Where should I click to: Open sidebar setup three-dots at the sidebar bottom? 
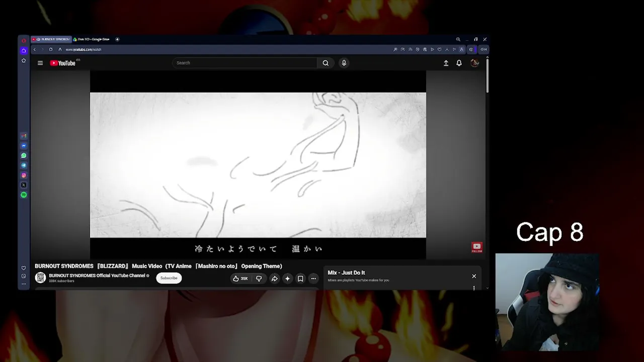point(24,284)
